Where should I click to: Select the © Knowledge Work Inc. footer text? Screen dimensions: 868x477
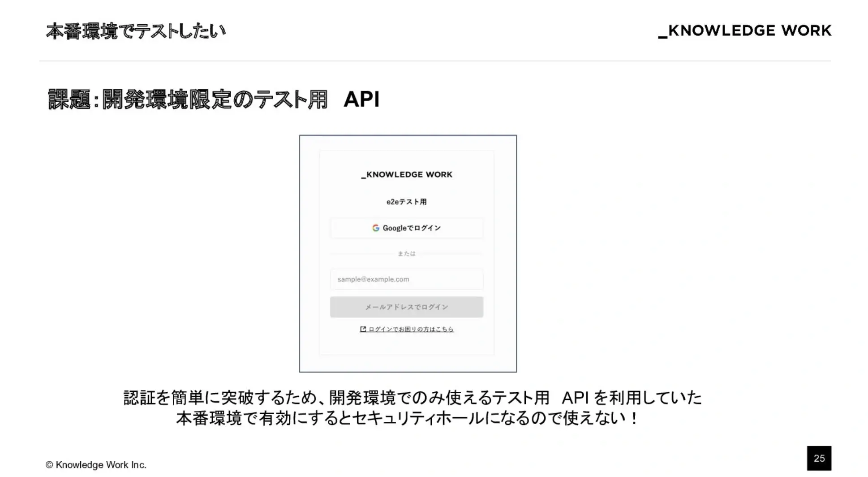point(96,465)
